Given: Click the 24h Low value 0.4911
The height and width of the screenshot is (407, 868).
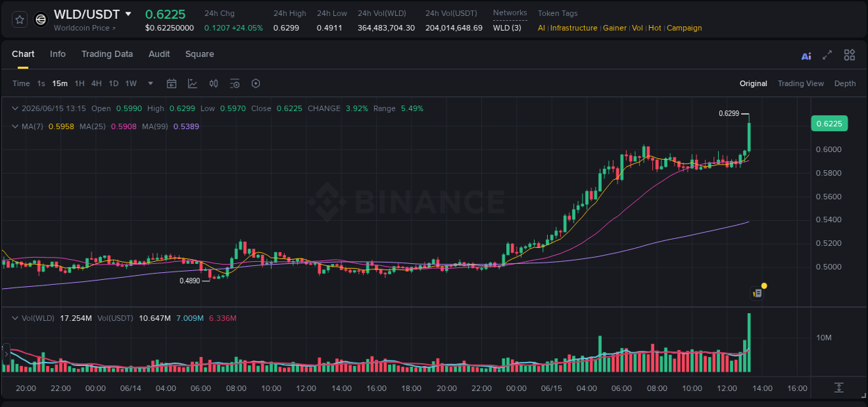Looking at the screenshot, I should 329,28.
